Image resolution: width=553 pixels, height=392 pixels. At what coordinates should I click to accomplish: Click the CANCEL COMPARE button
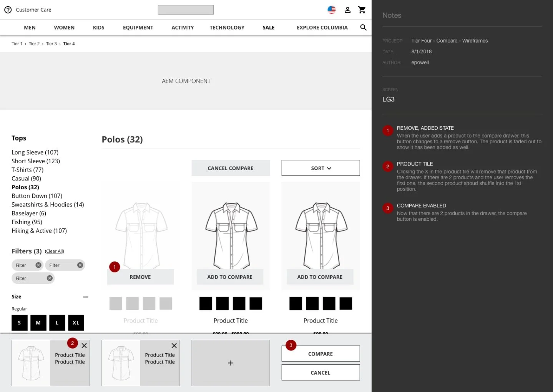pos(231,168)
